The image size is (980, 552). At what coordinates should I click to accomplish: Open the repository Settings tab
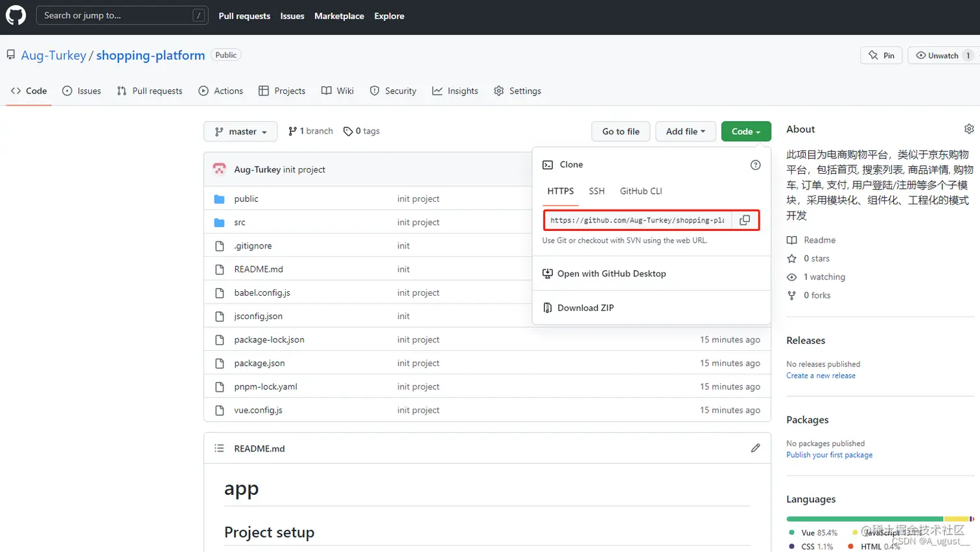click(517, 91)
